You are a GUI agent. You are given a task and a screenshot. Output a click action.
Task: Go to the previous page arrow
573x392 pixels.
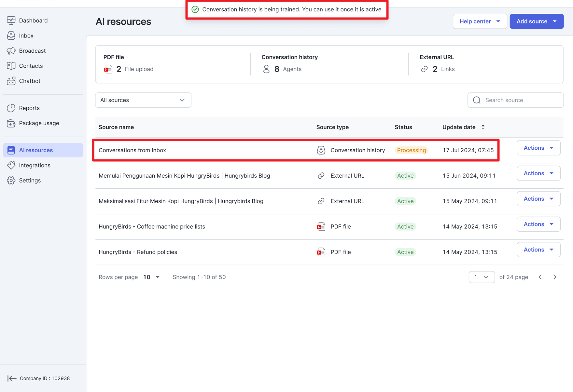click(540, 277)
